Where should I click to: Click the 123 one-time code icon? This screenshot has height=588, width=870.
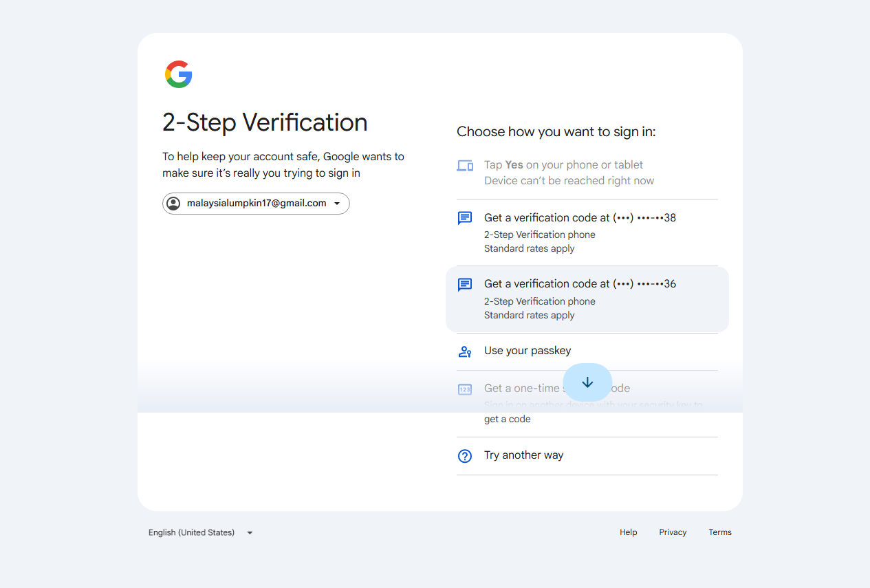point(465,389)
